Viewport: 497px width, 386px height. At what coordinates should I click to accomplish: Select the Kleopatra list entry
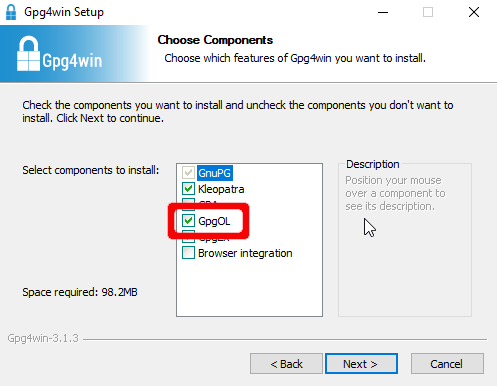[x=221, y=189]
